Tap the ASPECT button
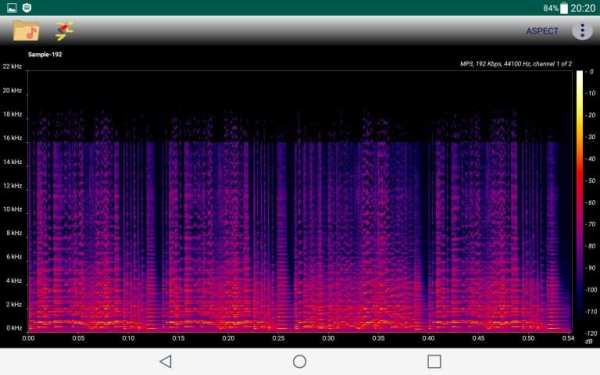Viewport: 600px width, 375px height. 542,31
